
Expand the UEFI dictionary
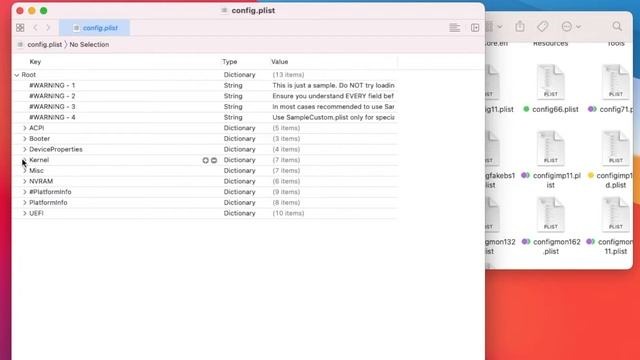tap(25, 213)
